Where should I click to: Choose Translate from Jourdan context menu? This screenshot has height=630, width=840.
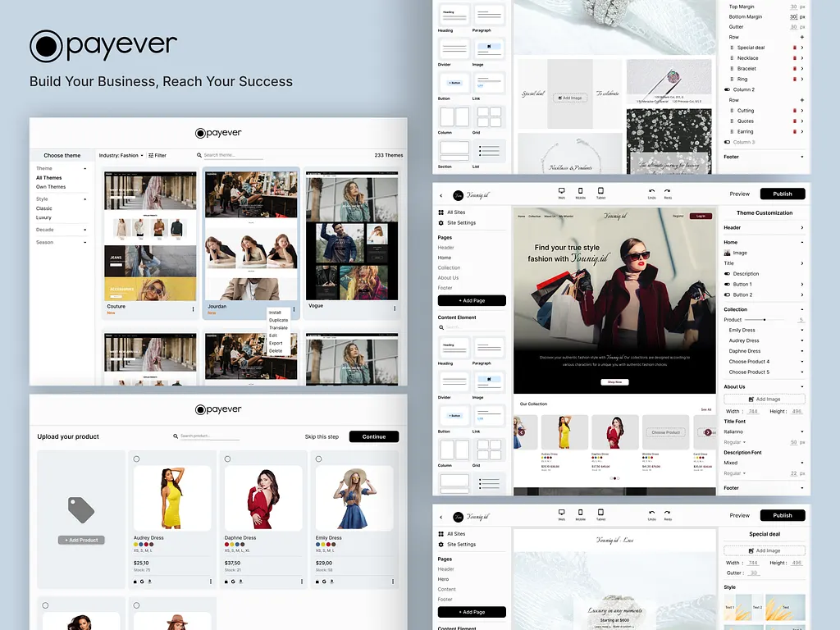click(278, 328)
